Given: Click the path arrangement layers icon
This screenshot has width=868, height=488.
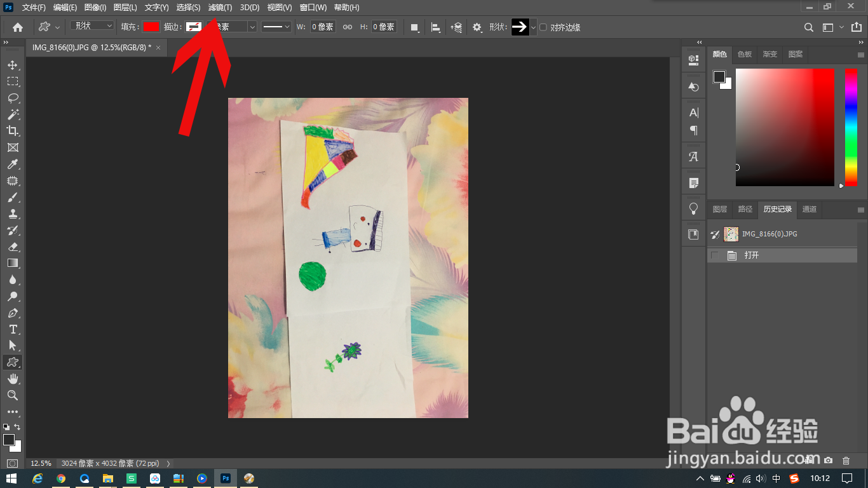Looking at the screenshot, I should tap(456, 27).
